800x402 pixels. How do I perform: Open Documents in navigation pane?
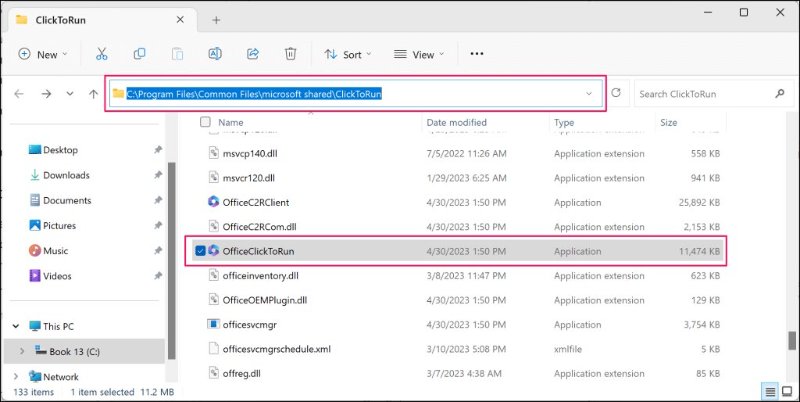pos(67,200)
